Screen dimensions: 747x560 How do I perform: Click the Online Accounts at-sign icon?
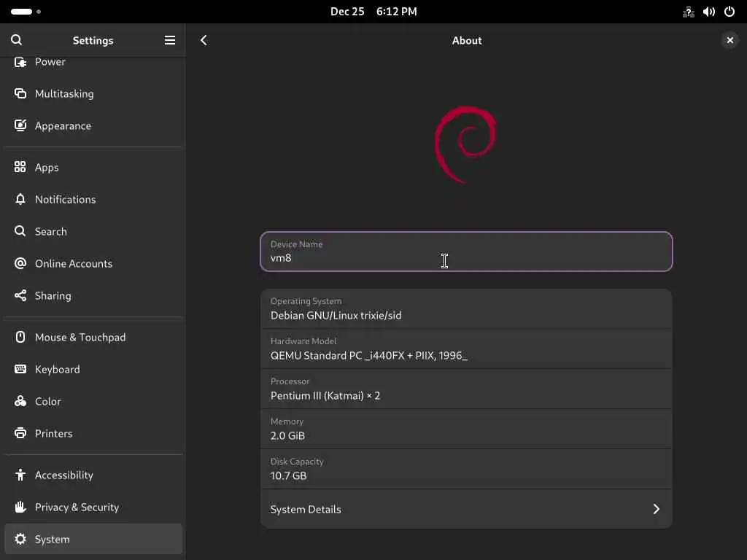coord(20,263)
